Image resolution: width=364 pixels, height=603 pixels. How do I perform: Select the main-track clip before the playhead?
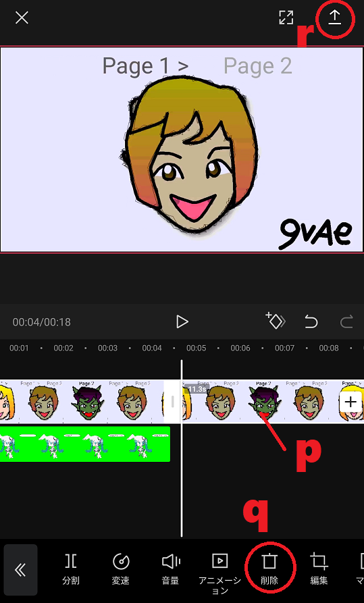82,402
